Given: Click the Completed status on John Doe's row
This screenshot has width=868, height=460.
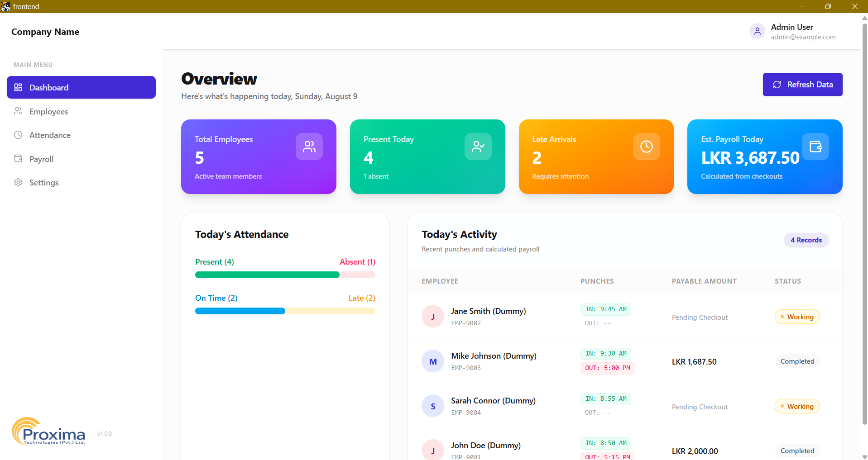Looking at the screenshot, I should (x=797, y=451).
